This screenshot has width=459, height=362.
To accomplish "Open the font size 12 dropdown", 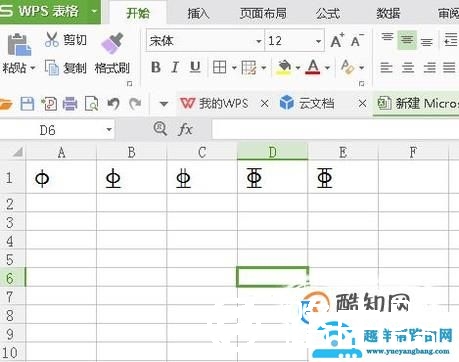I will pyautogui.click(x=318, y=41).
